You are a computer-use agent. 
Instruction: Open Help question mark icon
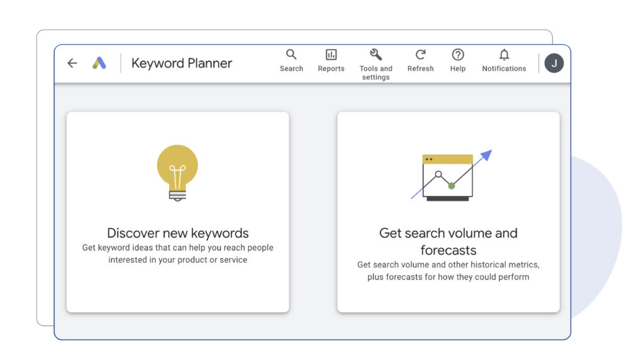[458, 54]
